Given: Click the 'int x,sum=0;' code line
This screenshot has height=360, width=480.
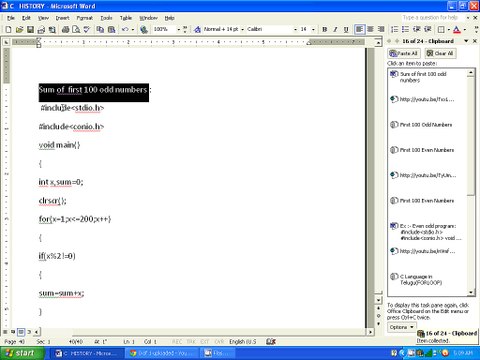Looking at the screenshot, I should (x=61, y=182).
